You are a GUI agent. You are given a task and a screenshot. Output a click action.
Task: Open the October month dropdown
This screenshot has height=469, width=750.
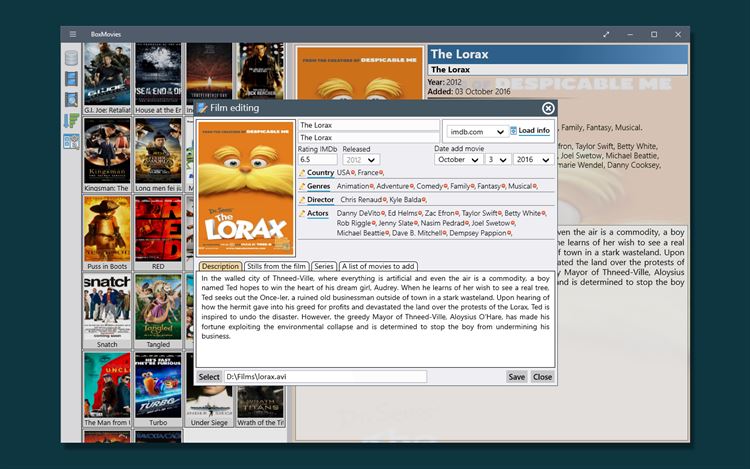pos(458,160)
